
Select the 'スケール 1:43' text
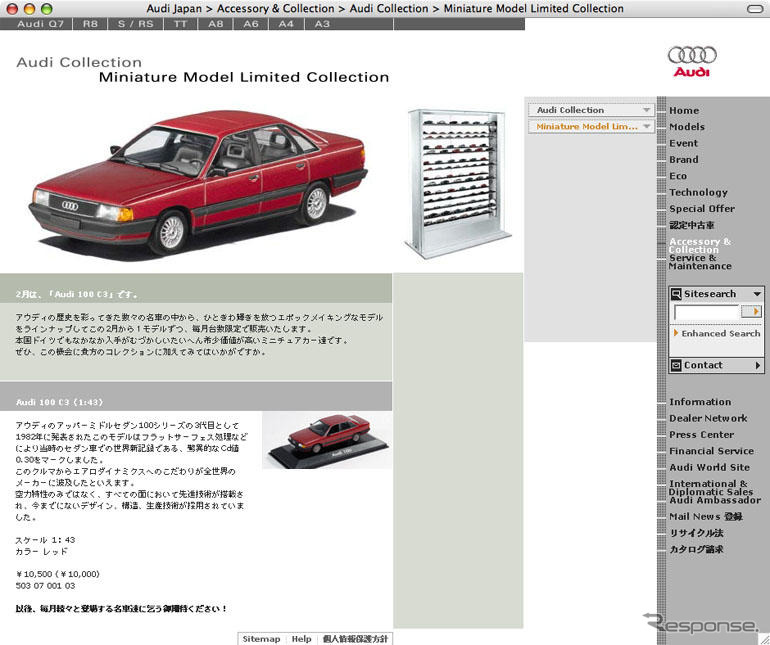click(45, 540)
